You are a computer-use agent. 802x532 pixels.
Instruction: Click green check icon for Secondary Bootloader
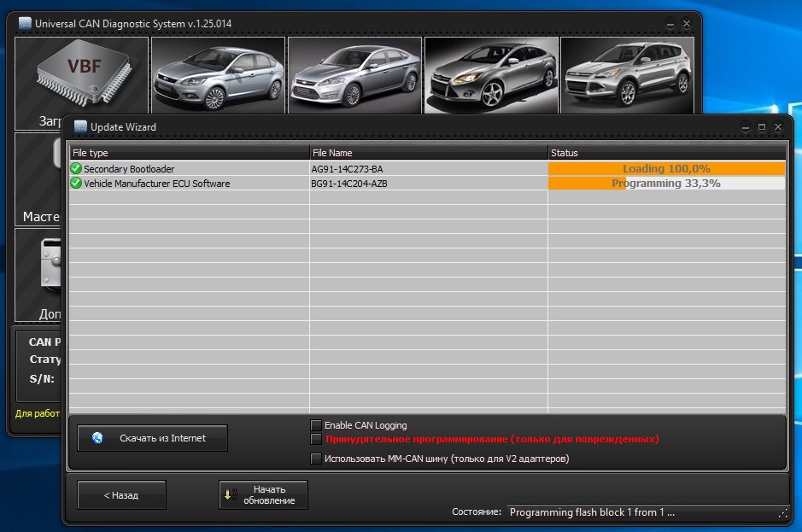point(76,169)
